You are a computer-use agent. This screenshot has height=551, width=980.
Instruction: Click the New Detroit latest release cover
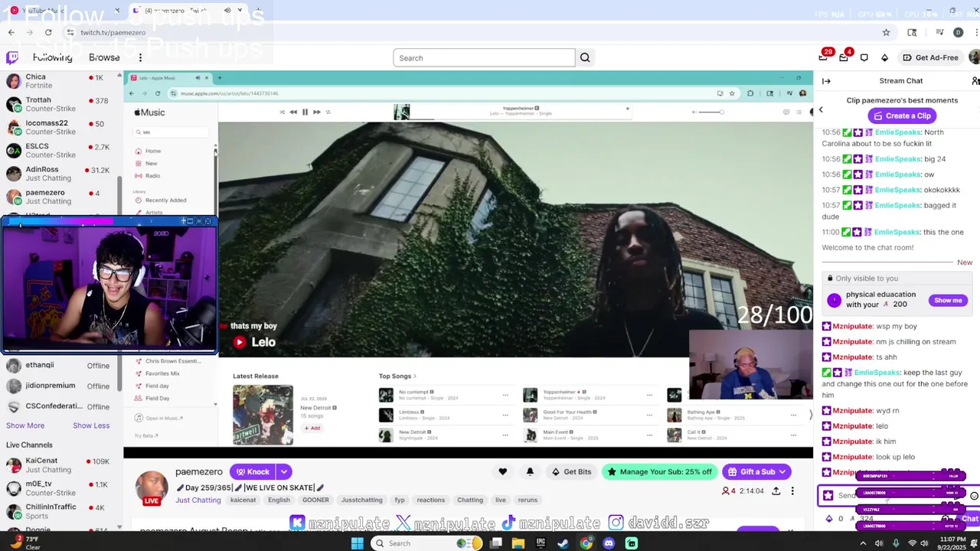pos(263,415)
